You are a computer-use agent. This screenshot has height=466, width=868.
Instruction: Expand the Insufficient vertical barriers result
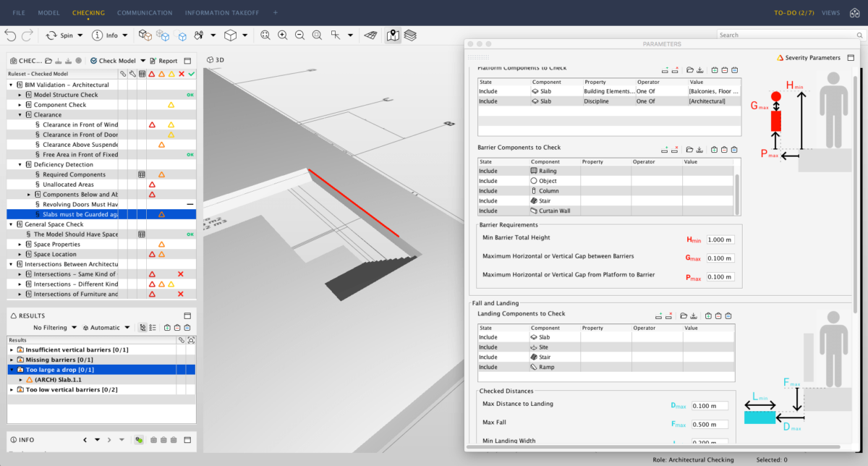(12, 349)
